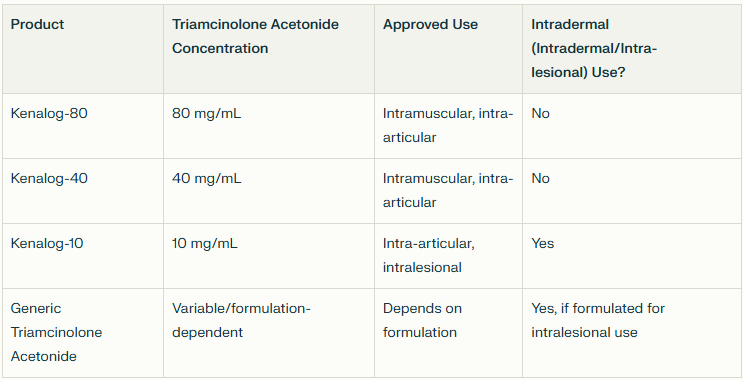Select the Variable/formulation-dependent cell
Screen dimensions: 743x380
269,333
